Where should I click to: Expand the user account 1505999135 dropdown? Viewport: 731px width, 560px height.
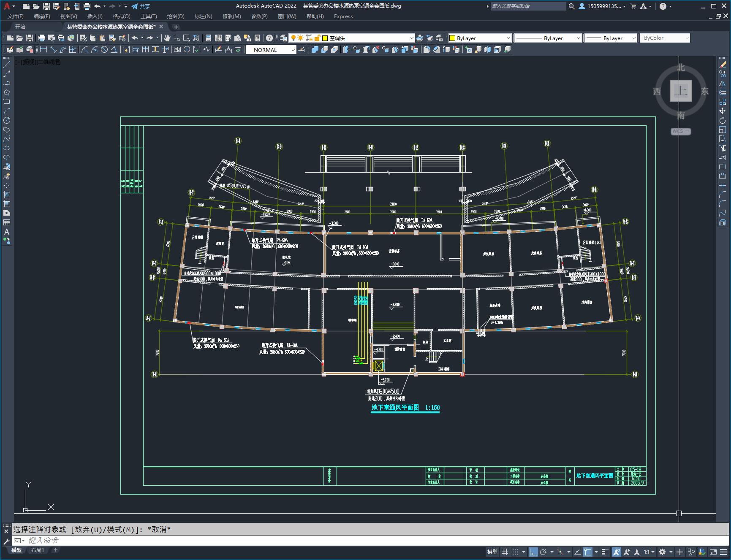pyautogui.click(x=602, y=6)
